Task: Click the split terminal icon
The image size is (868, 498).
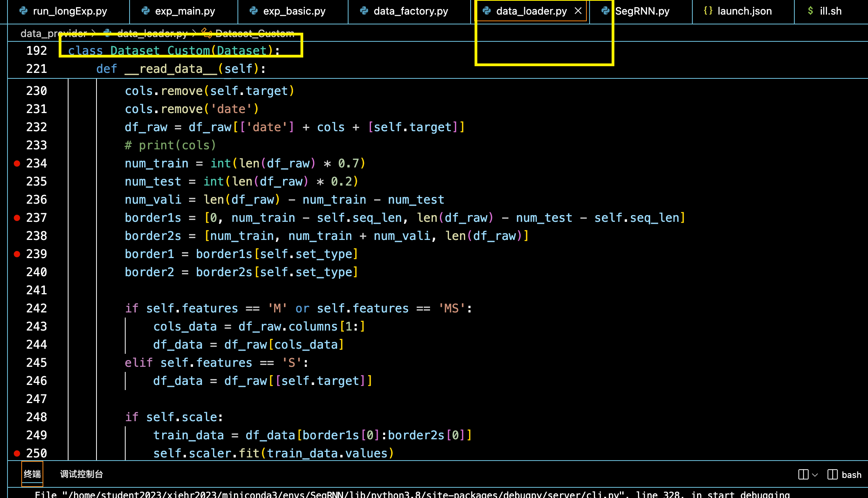Action: click(803, 474)
